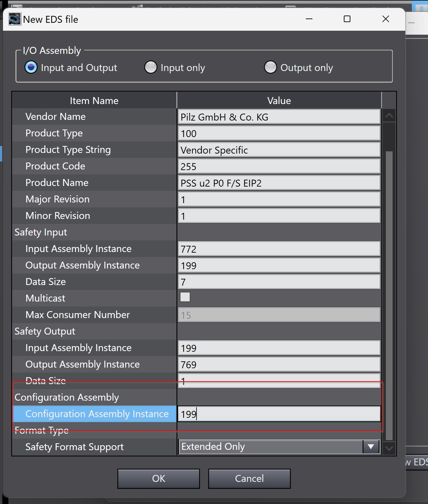Edit Safety Input Data Size value 7

tap(279, 282)
